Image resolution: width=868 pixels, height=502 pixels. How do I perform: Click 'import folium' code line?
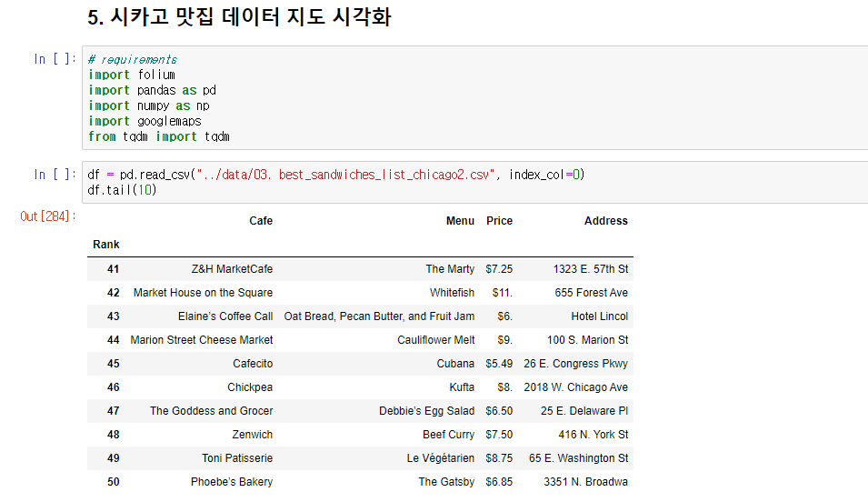point(132,75)
